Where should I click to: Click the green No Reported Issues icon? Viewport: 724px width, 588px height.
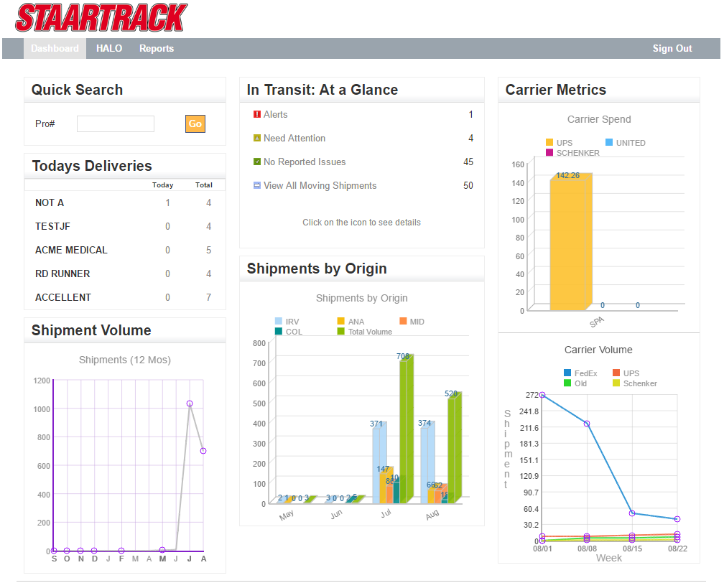coord(257,162)
